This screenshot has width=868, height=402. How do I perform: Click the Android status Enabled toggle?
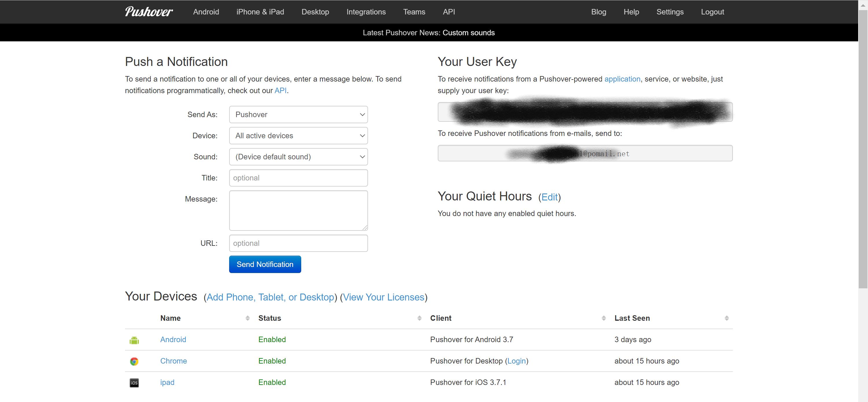point(272,339)
